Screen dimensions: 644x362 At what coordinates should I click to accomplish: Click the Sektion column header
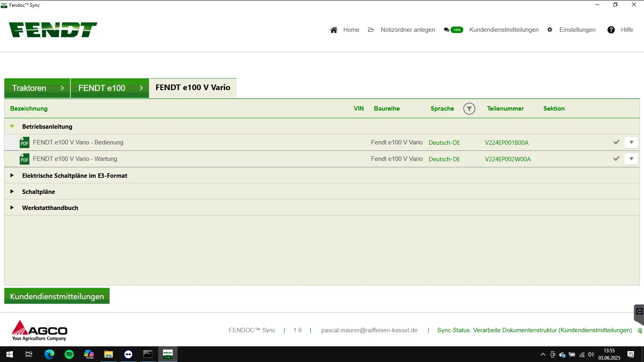coord(554,109)
